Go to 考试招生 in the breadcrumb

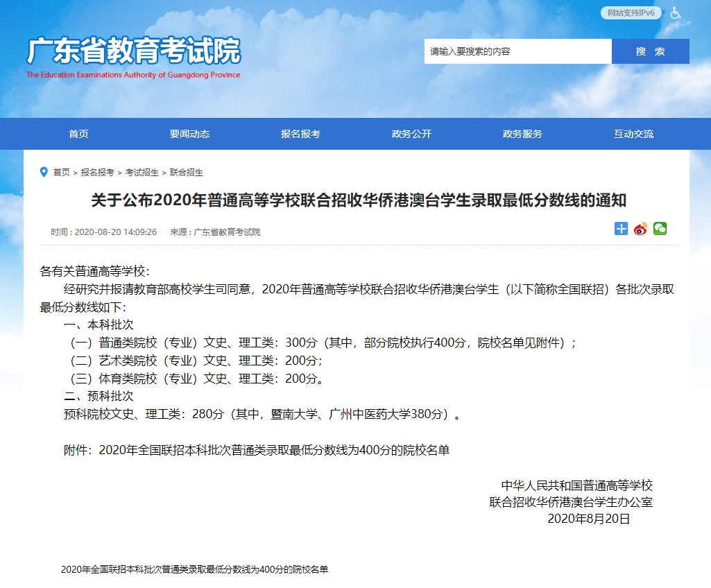[x=142, y=172]
